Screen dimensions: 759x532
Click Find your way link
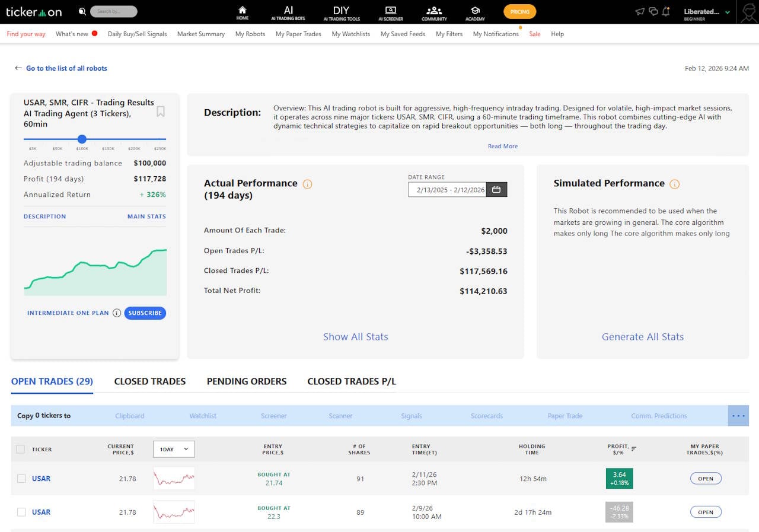point(26,34)
